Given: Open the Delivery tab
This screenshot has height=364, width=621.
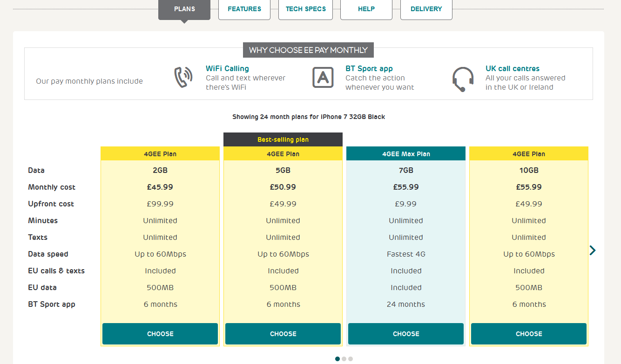Looking at the screenshot, I should pos(426,9).
